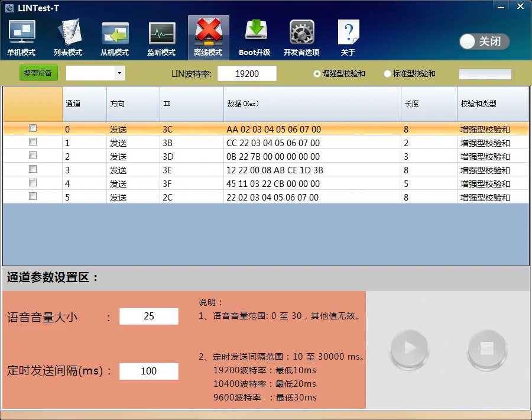Click the 长度 column header

pos(429,104)
